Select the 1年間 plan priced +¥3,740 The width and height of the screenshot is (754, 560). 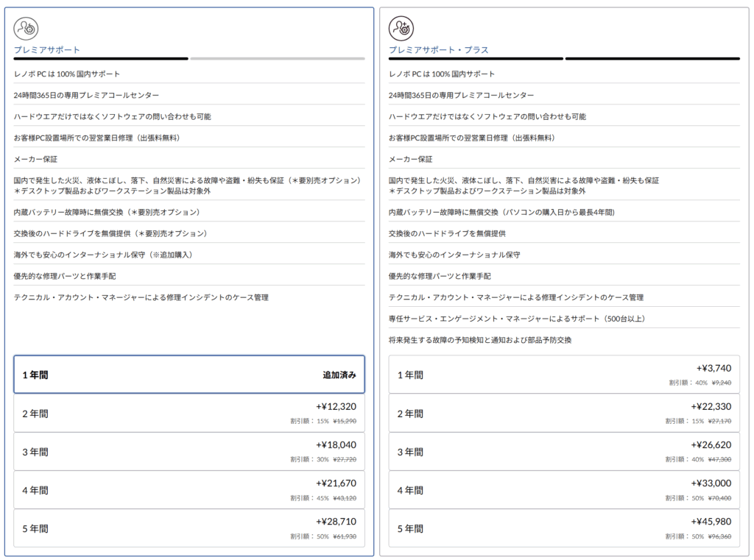click(564, 375)
